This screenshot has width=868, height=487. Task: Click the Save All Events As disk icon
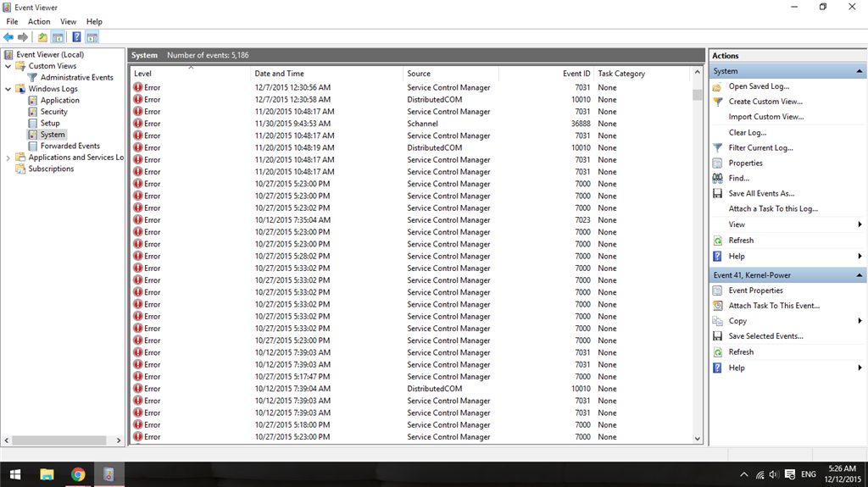coord(717,193)
